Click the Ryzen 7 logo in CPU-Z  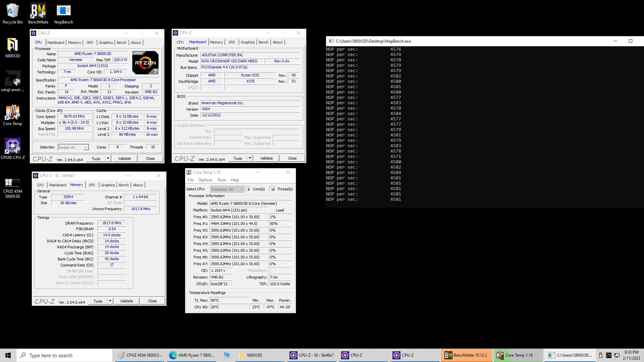pyautogui.click(x=145, y=63)
